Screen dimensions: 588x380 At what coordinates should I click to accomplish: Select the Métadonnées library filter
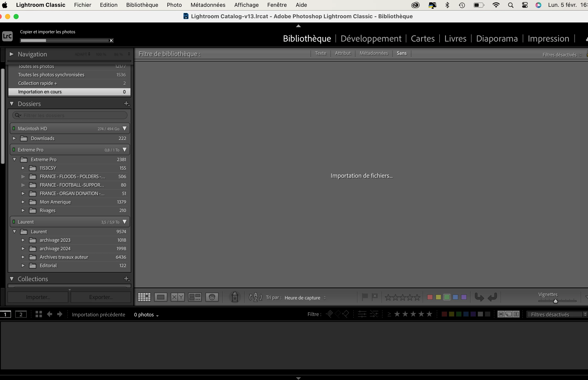(374, 53)
